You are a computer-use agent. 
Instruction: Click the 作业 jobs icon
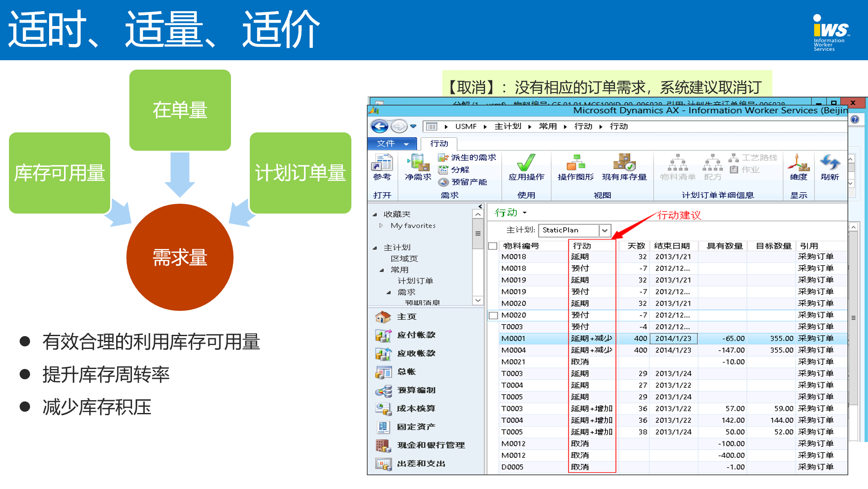click(x=745, y=170)
